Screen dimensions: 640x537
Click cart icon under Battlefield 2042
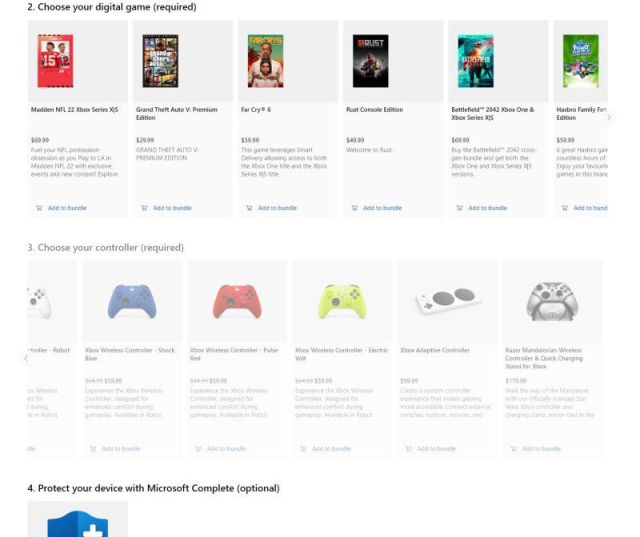click(460, 208)
